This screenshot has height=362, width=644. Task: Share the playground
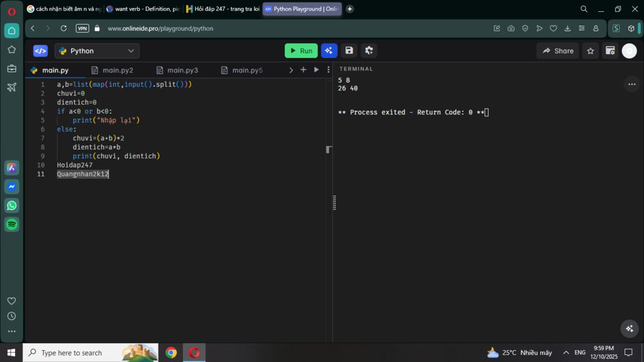coord(558,51)
